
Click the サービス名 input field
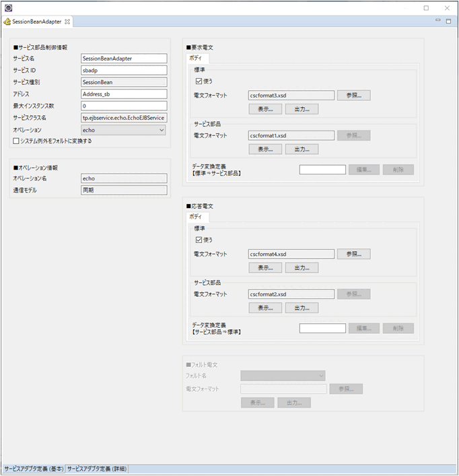point(123,59)
